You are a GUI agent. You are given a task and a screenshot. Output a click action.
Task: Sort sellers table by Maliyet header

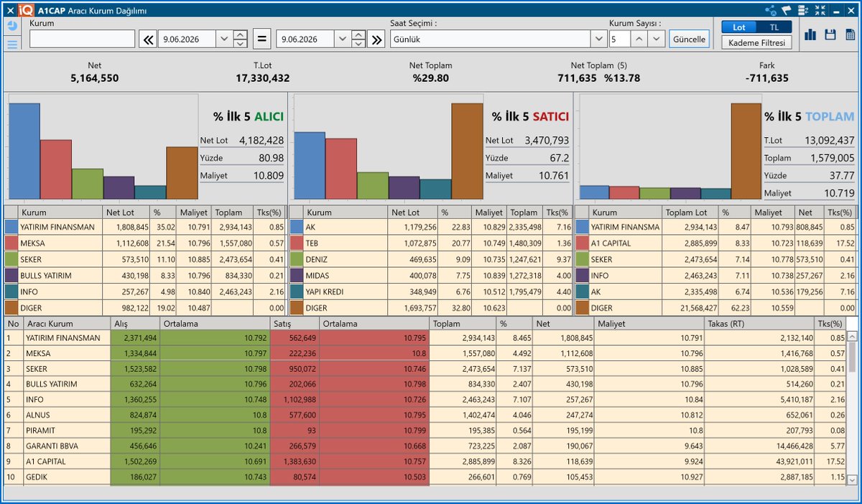[x=489, y=213]
